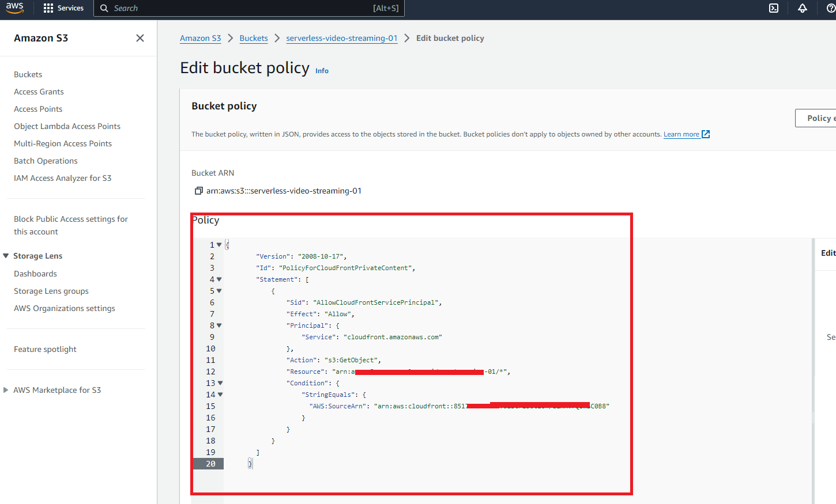Open Buckets in the sidebar
This screenshot has height=504, width=836.
click(28, 74)
